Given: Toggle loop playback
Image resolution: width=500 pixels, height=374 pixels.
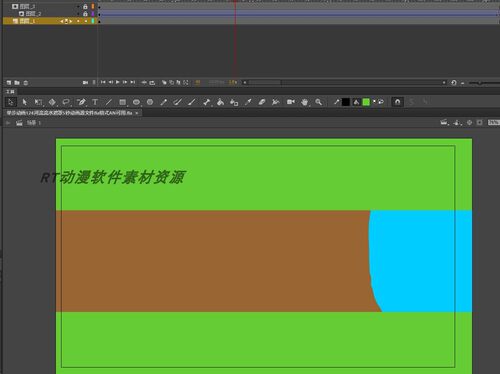Looking at the screenshot, I should coord(152,82).
